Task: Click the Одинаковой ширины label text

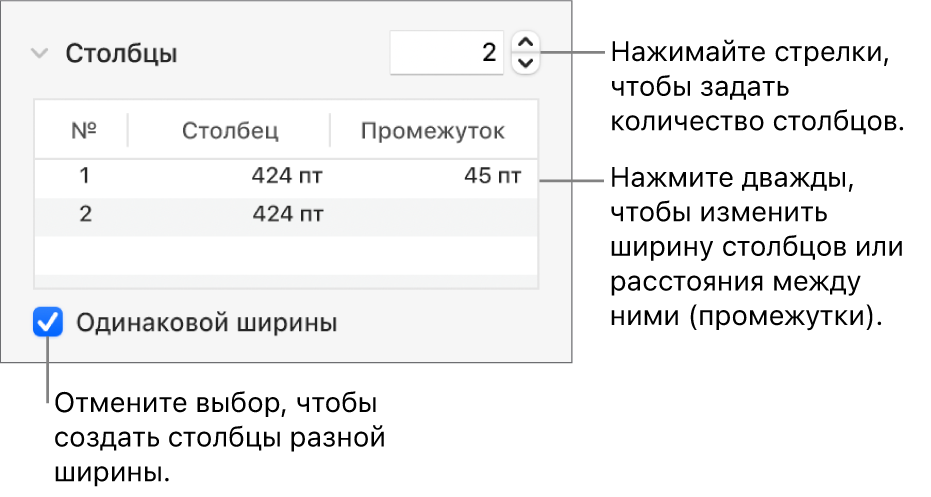Action: pyautogui.click(x=207, y=323)
